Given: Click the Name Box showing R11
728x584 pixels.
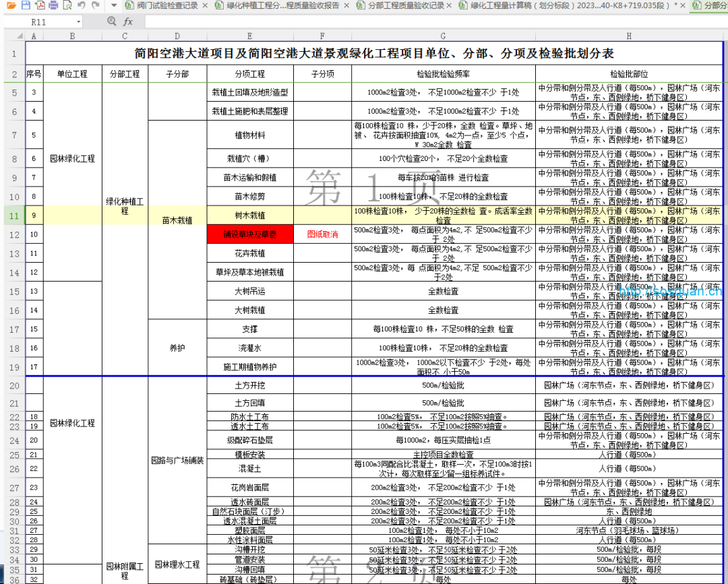Looking at the screenshot, I should tap(39, 22).
